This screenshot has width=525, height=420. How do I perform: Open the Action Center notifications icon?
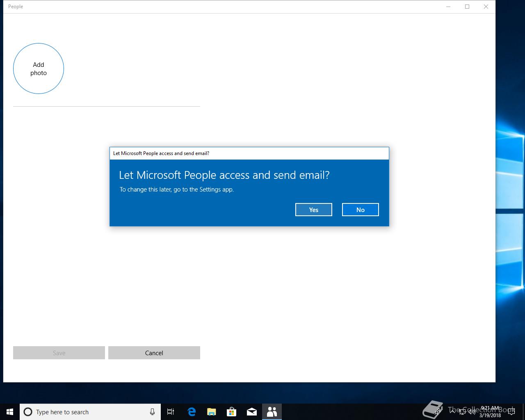[511, 412]
